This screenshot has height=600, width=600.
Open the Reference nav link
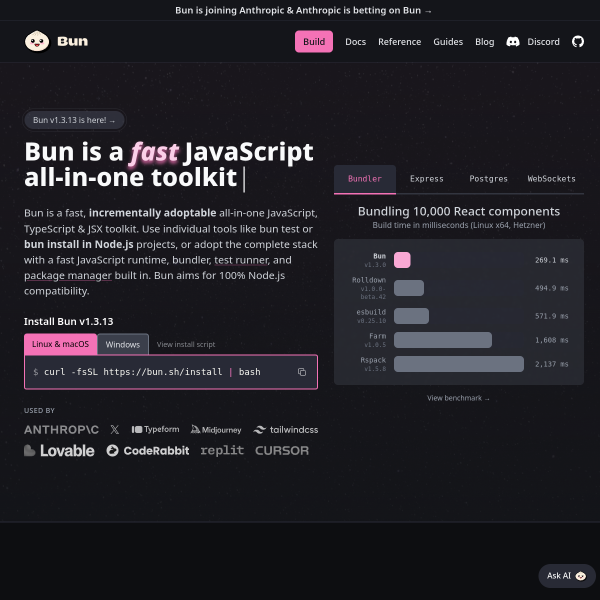[x=399, y=42]
